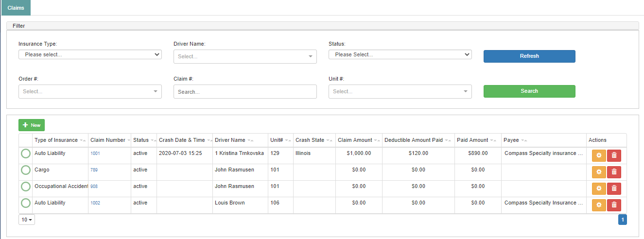Click the blue Refresh button

click(x=529, y=56)
